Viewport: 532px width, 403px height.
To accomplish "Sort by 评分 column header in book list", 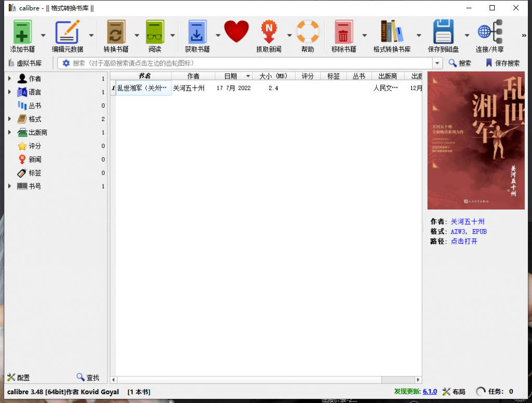I will point(308,76).
